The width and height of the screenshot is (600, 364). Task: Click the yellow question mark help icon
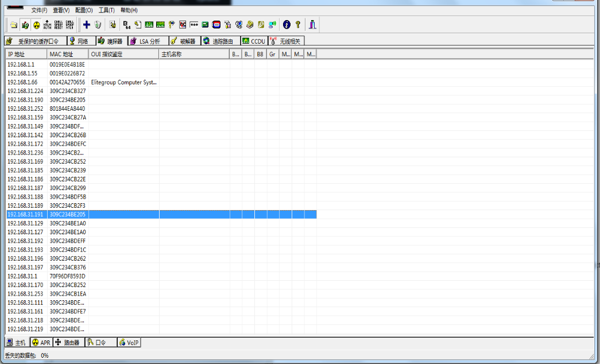pos(298,25)
